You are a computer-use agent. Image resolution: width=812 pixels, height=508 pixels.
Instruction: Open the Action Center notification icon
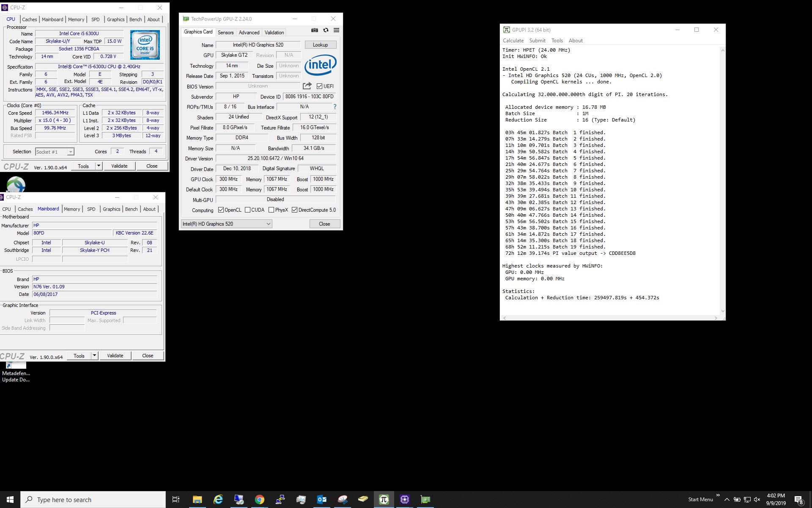pyautogui.click(x=798, y=500)
